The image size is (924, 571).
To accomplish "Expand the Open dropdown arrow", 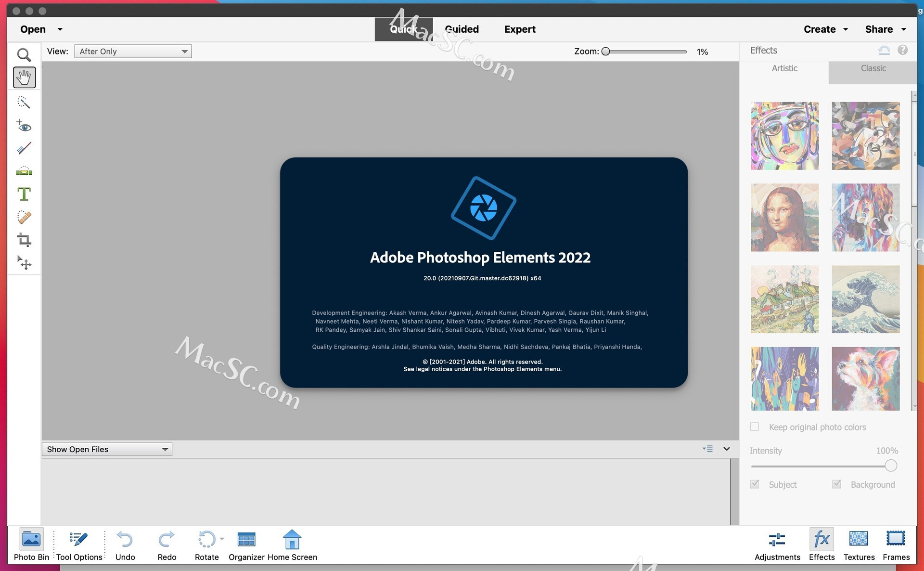I will (60, 29).
